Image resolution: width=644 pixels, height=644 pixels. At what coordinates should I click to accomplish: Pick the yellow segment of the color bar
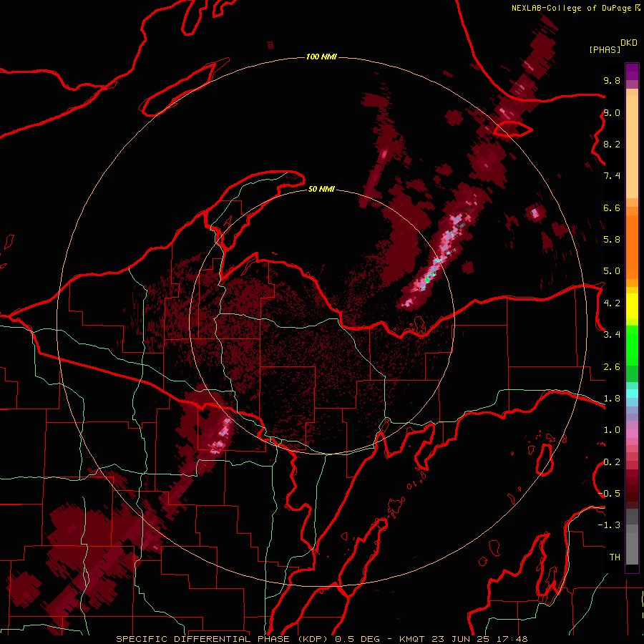coord(632,306)
